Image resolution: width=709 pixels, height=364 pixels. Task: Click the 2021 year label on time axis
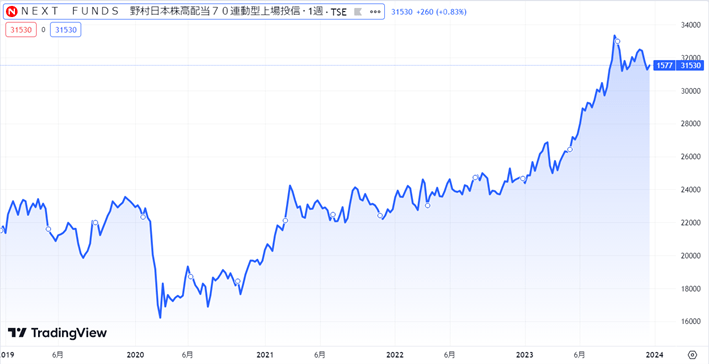tap(265, 354)
